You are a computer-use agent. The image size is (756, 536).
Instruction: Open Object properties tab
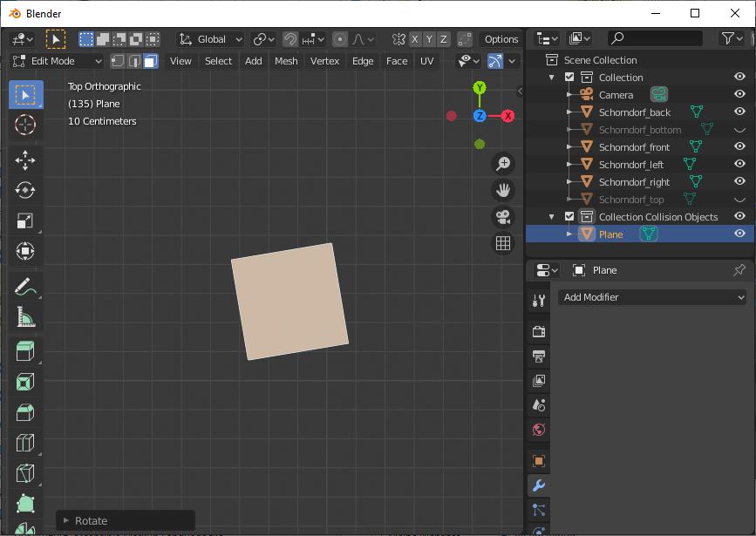click(x=539, y=461)
